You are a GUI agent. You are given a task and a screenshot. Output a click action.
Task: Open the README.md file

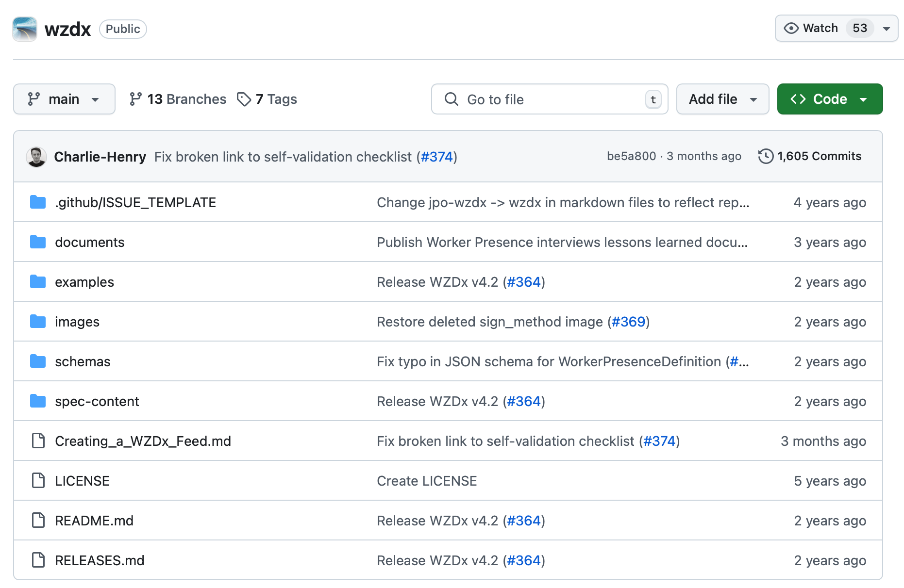[x=94, y=520]
